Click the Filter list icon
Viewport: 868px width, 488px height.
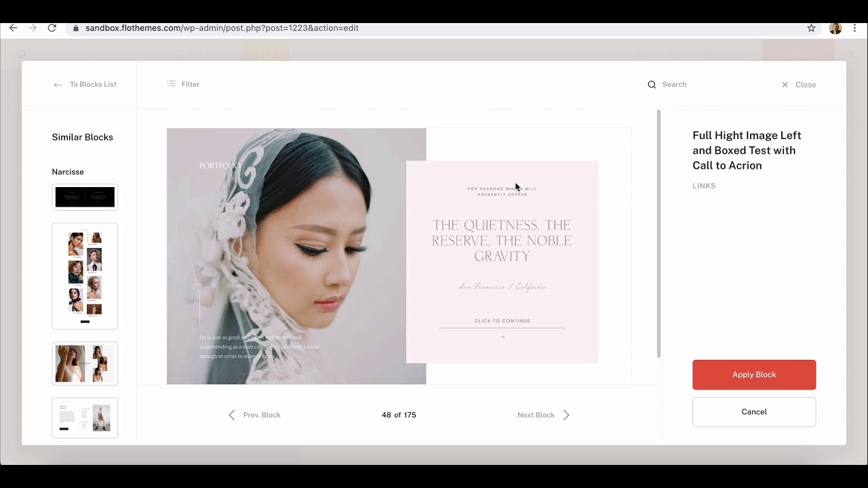point(171,84)
